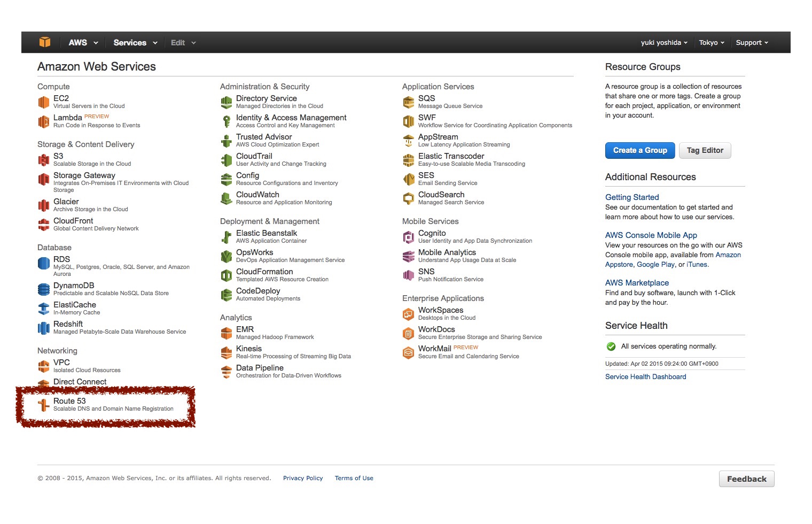Viewport: 812px width, 524px height.
Task: Click the DynamoDB icon
Action: [x=44, y=289]
